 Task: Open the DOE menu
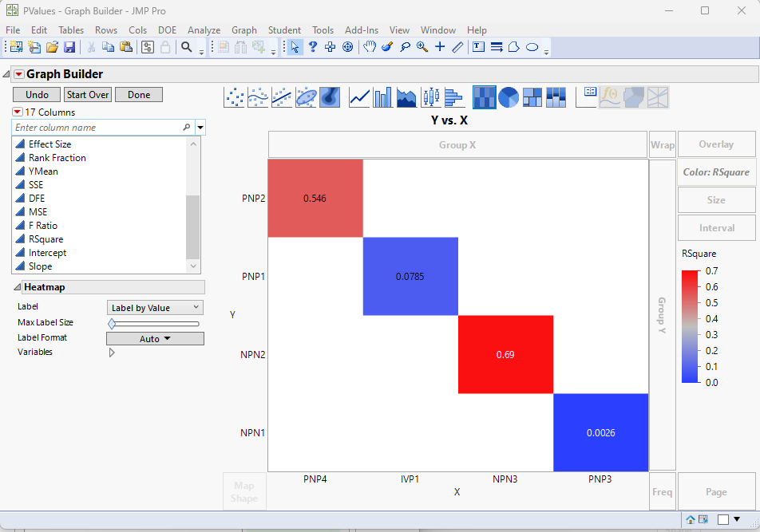(167, 30)
